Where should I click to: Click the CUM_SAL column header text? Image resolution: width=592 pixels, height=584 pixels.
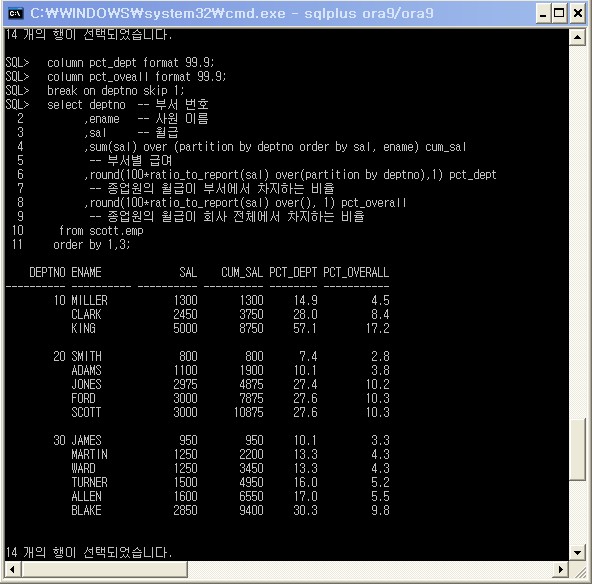(x=242, y=272)
